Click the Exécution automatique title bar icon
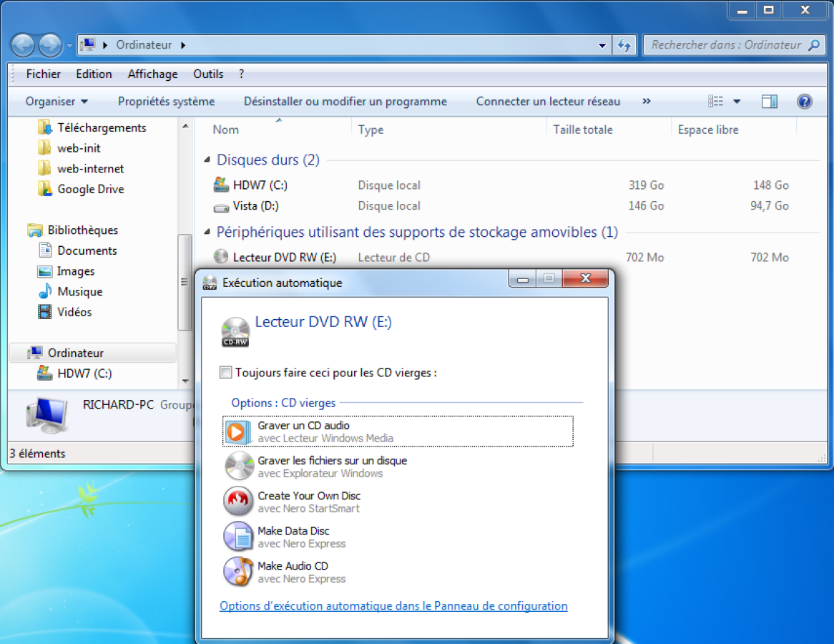Viewport: 834px width, 644px height. click(x=210, y=283)
